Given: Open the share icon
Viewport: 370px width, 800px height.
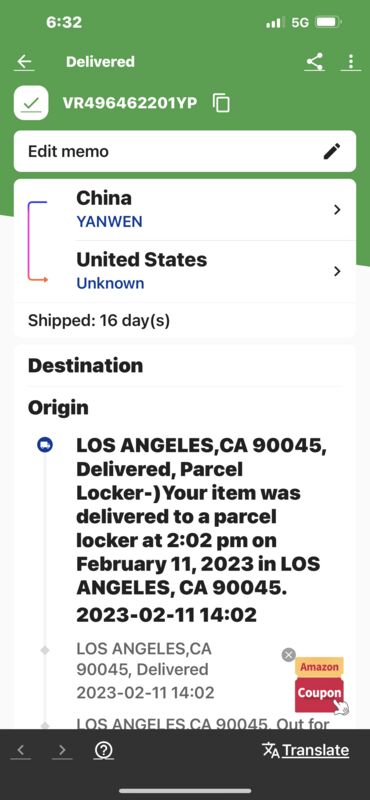Looking at the screenshot, I should tap(315, 62).
